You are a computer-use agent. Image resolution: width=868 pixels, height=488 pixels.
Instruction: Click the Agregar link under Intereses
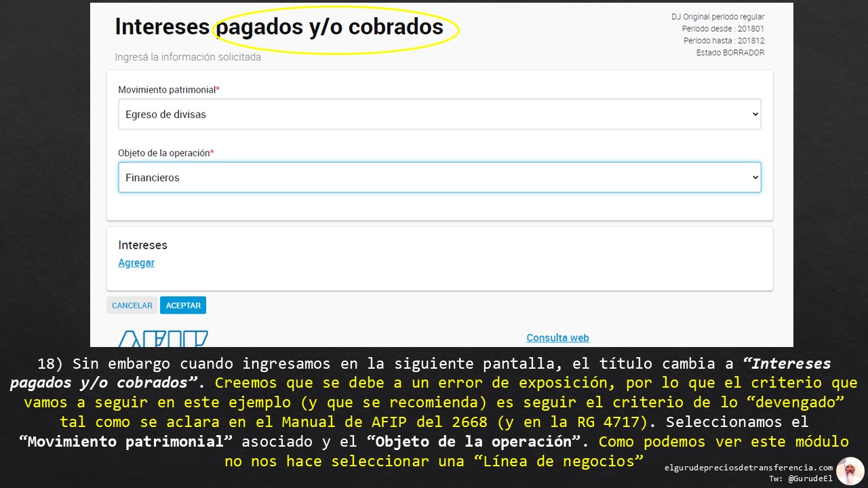coord(136,262)
